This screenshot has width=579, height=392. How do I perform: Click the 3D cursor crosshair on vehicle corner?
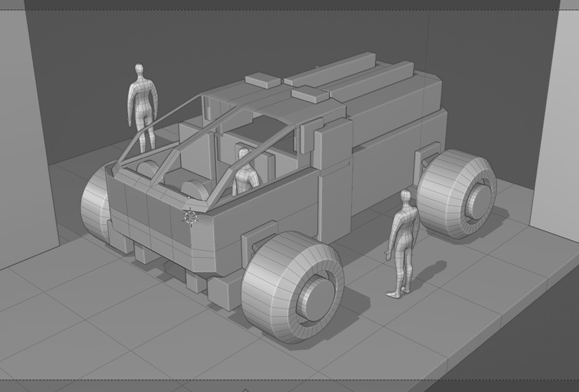pos(191,217)
